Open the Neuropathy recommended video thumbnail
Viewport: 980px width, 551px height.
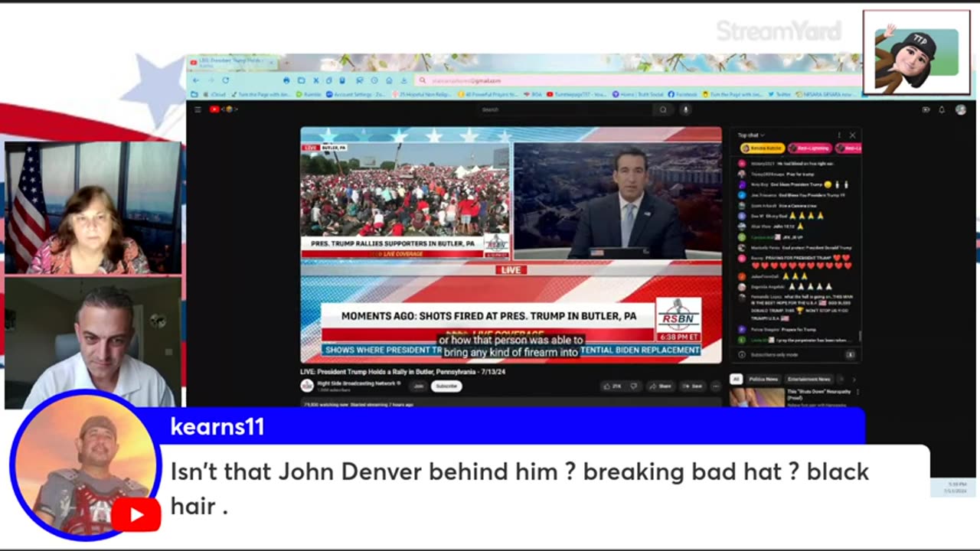click(757, 398)
